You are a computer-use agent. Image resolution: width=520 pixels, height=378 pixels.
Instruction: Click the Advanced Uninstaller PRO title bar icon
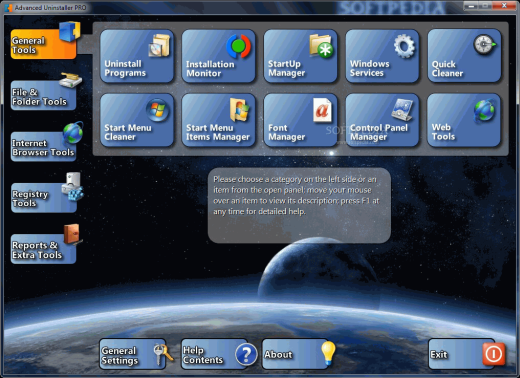8,7
